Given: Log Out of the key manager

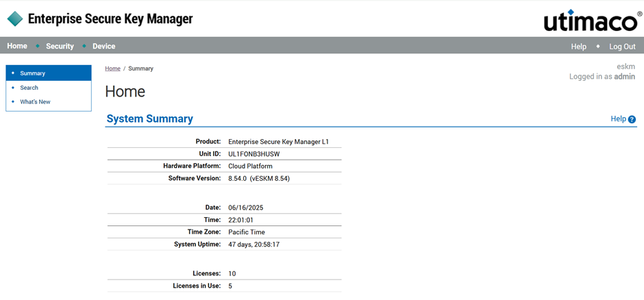Looking at the screenshot, I should coord(622,47).
